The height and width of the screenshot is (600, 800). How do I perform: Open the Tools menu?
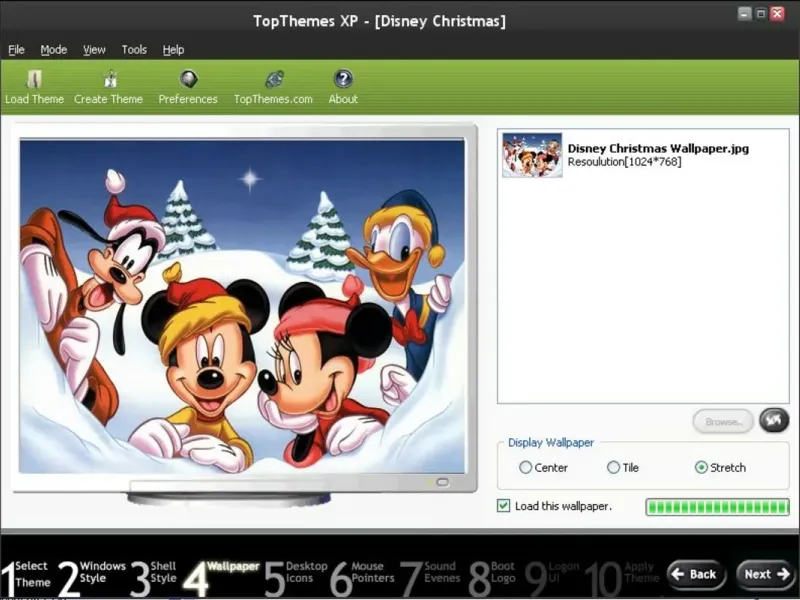pyautogui.click(x=134, y=49)
